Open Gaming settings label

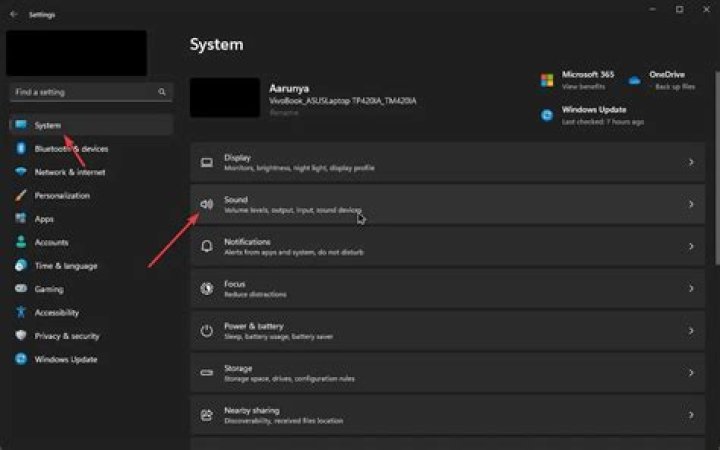point(49,289)
